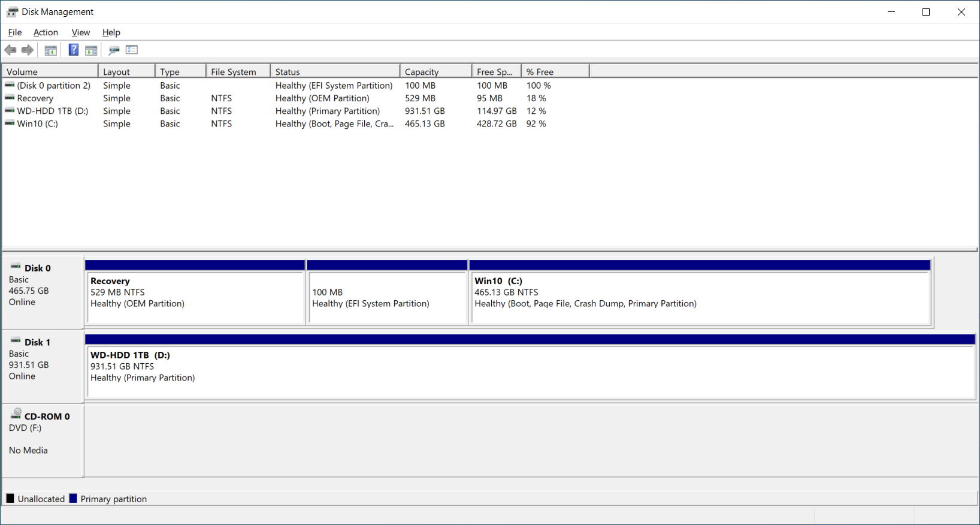980x525 pixels.
Task: Click 'Healthy (Primary Partition)' status cell in list
Action: [x=328, y=111]
